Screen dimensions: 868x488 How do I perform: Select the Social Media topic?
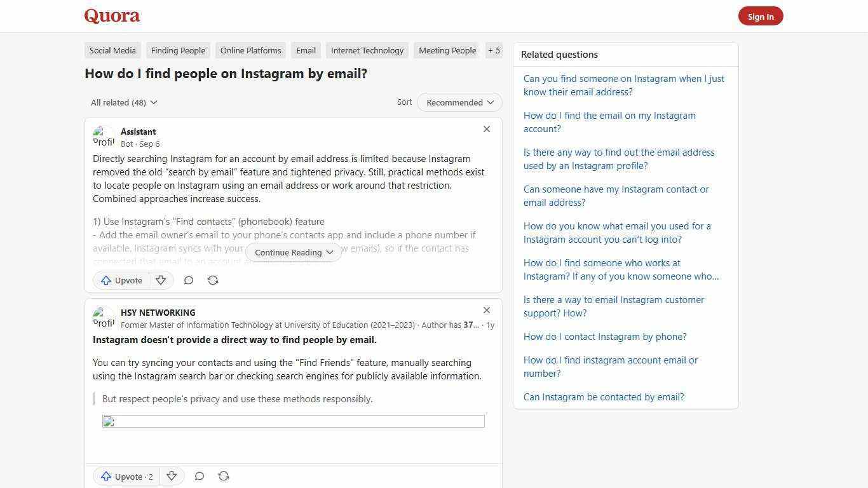(112, 50)
